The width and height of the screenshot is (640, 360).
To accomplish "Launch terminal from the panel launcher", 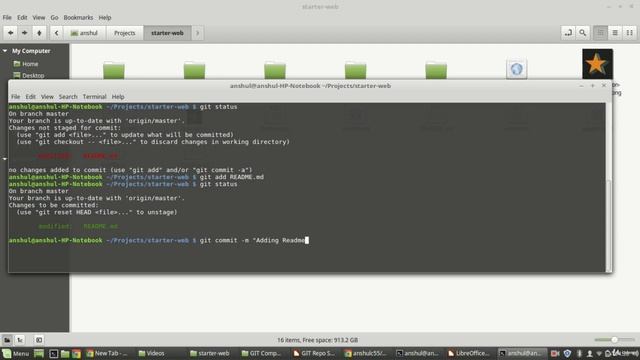I will click(53, 353).
